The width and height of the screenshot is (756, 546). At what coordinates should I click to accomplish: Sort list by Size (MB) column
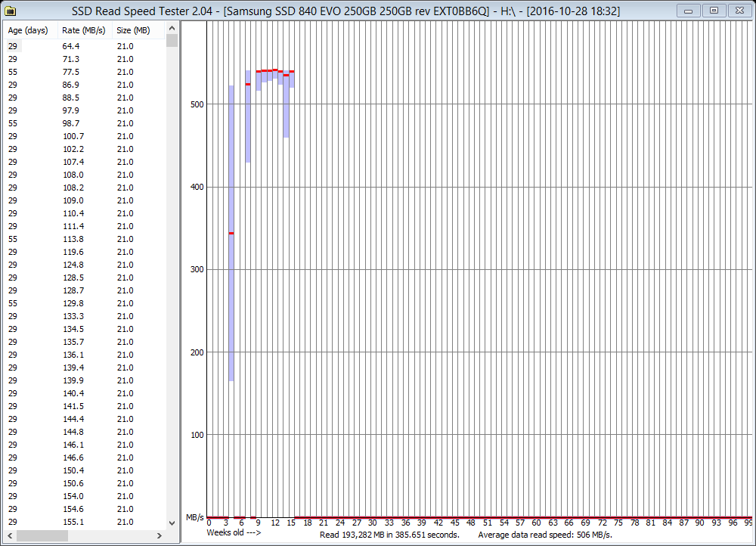click(134, 30)
